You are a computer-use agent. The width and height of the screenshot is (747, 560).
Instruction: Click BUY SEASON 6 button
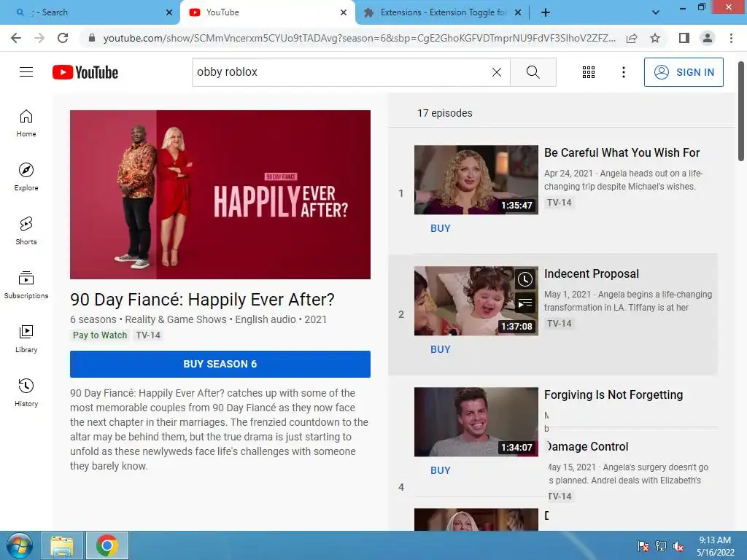[220, 365]
